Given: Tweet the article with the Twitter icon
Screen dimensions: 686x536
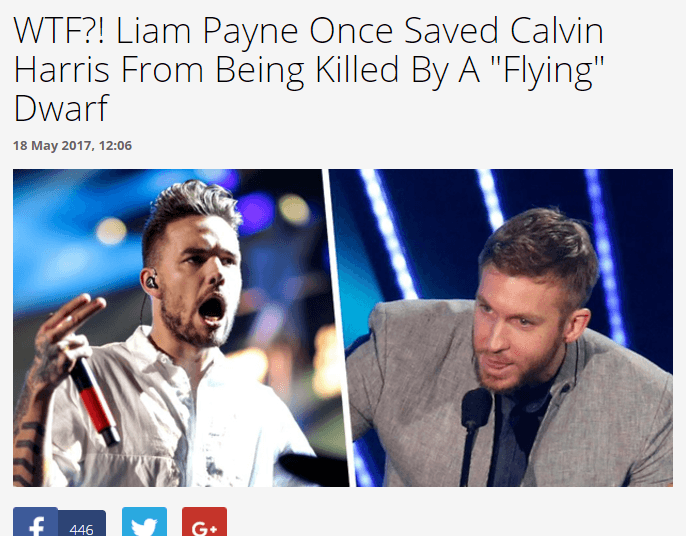Looking at the screenshot, I should pyautogui.click(x=144, y=522).
